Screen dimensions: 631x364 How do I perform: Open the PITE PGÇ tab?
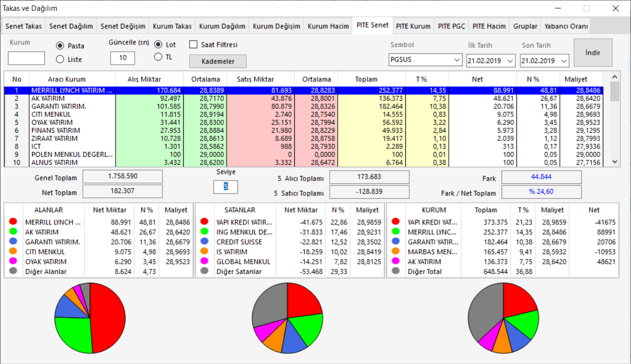coord(451,26)
